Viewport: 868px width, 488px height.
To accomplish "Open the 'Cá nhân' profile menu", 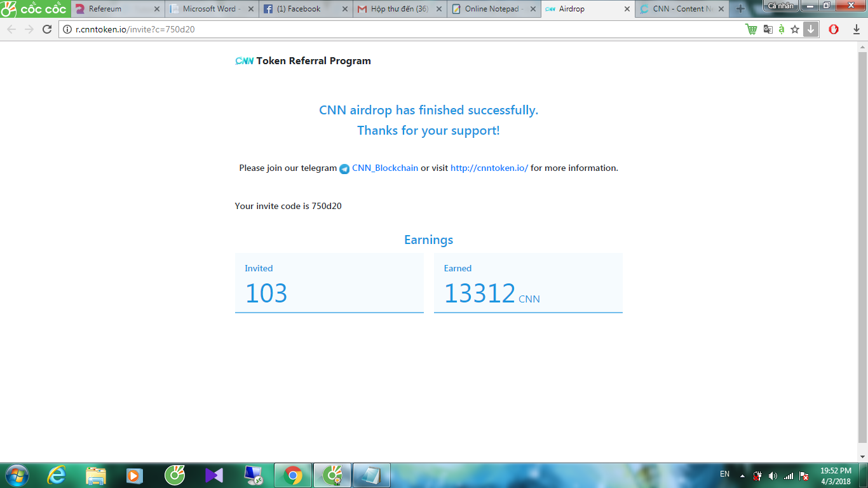I will [x=781, y=5].
